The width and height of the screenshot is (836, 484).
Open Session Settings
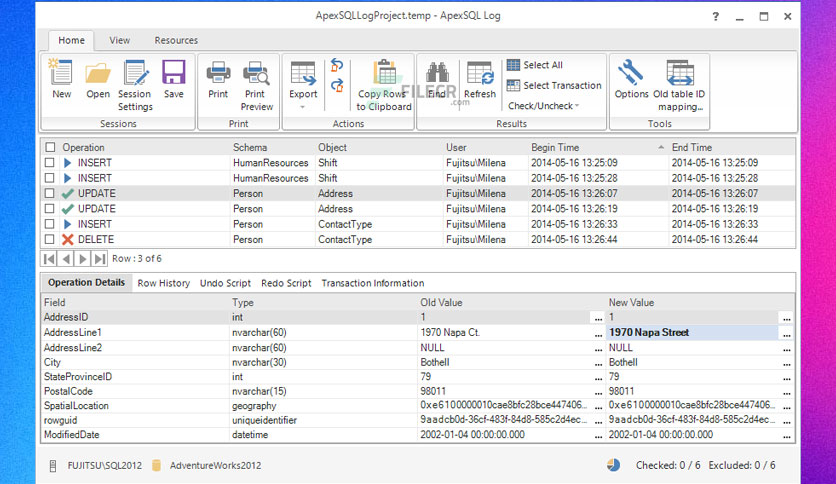pyautogui.click(x=135, y=85)
